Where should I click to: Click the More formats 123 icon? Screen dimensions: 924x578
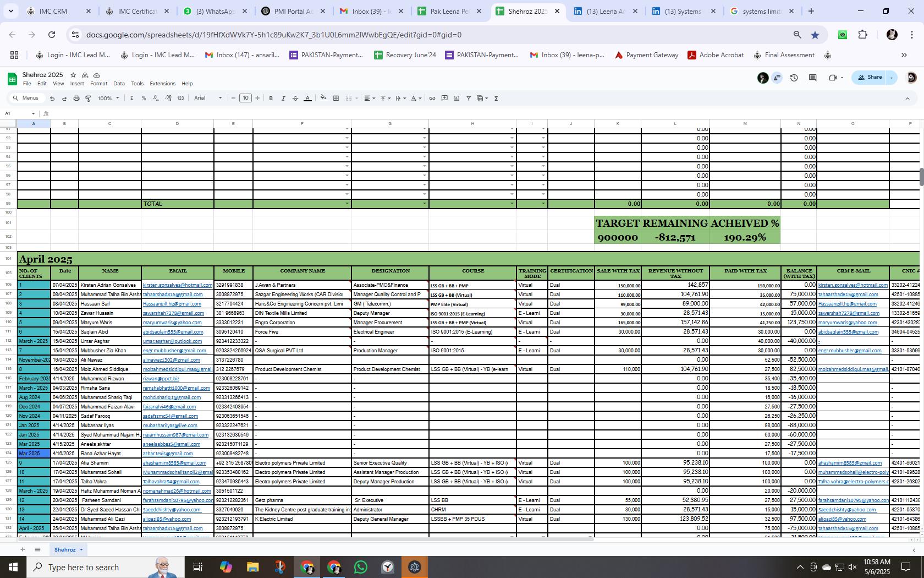tap(180, 99)
